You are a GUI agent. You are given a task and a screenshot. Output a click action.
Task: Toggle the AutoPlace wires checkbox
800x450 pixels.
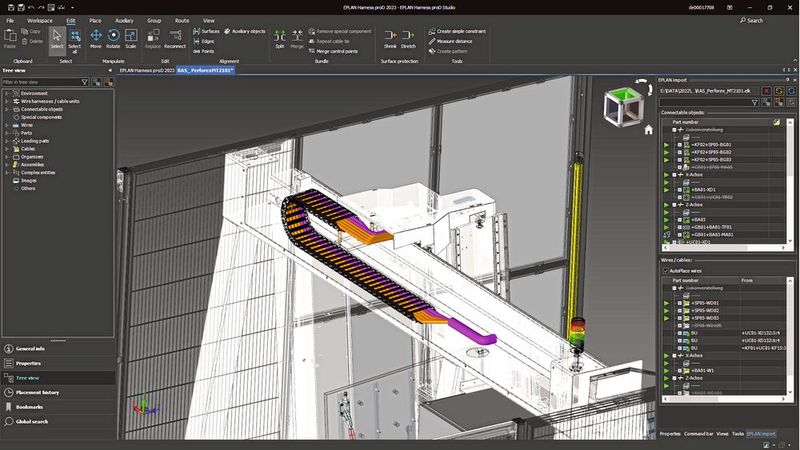pos(665,271)
